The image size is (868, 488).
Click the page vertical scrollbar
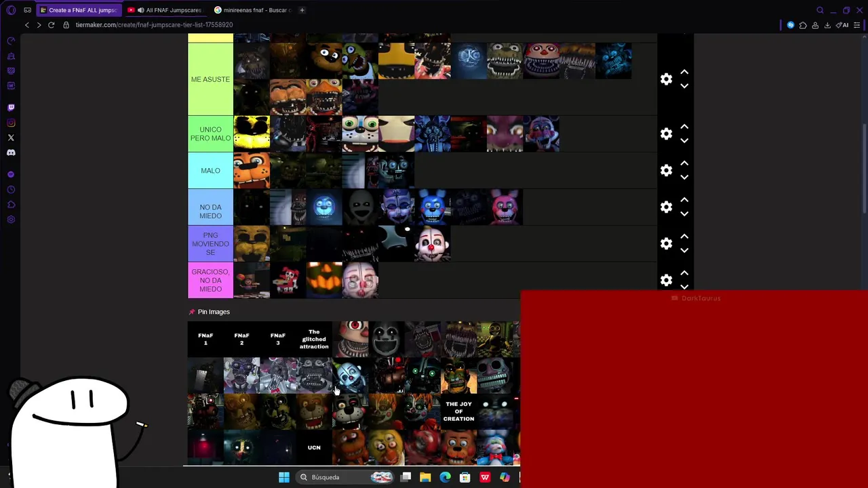click(x=864, y=169)
